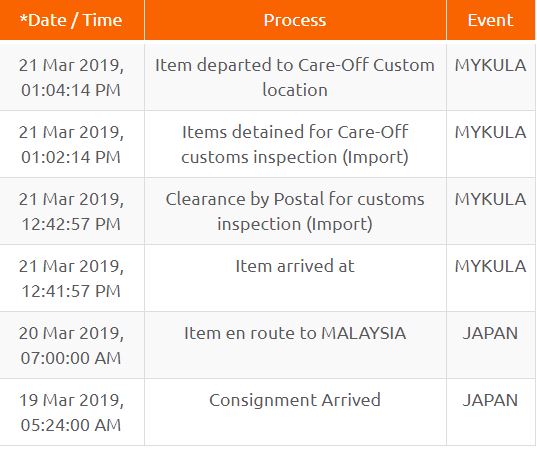The image size is (537, 449).
Task: Select the 19 Mar 2019 05:24:00 AM cell
Action: click(71, 412)
